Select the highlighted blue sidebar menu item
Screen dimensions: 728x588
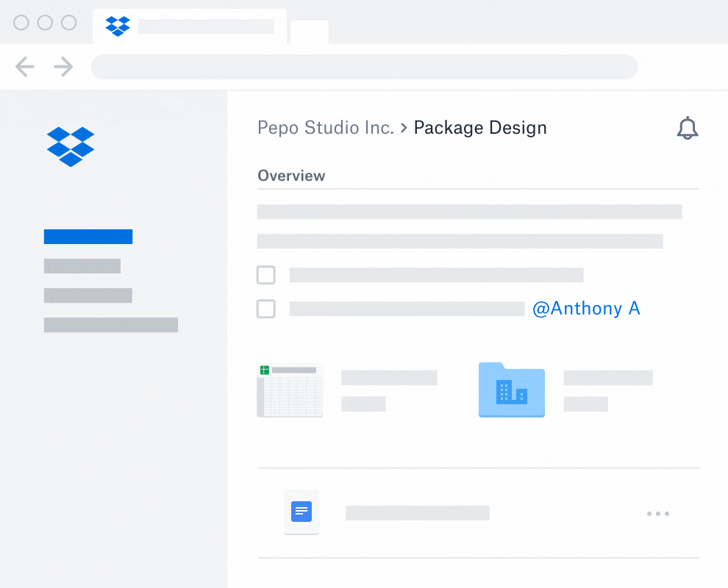click(88, 236)
